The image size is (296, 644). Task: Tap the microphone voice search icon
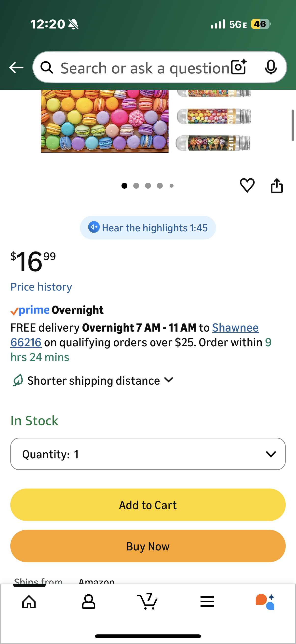[270, 67]
